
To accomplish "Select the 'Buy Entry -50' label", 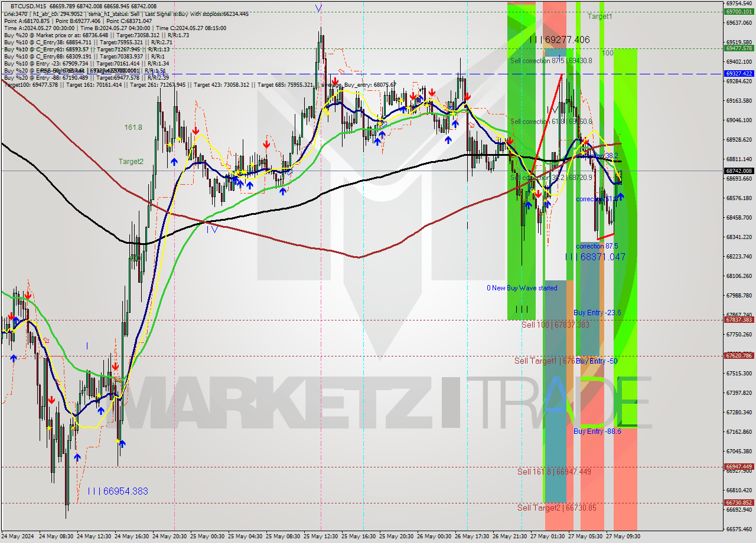I will [x=597, y=361].
